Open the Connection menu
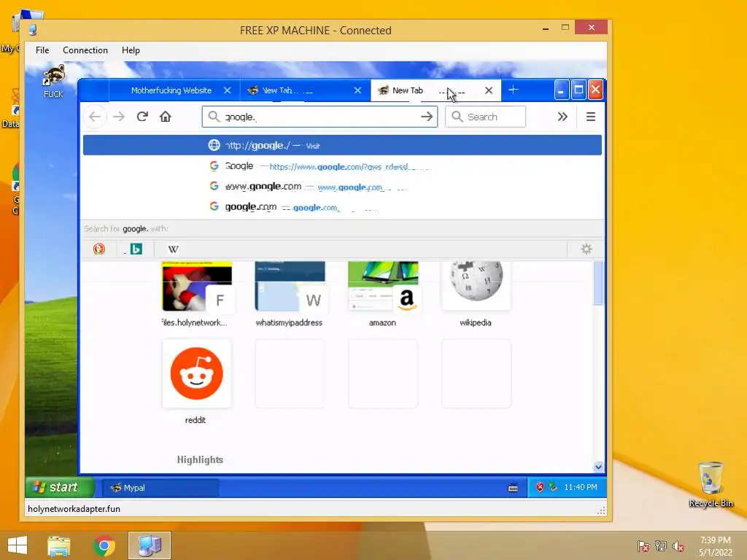 pos(85,50)
